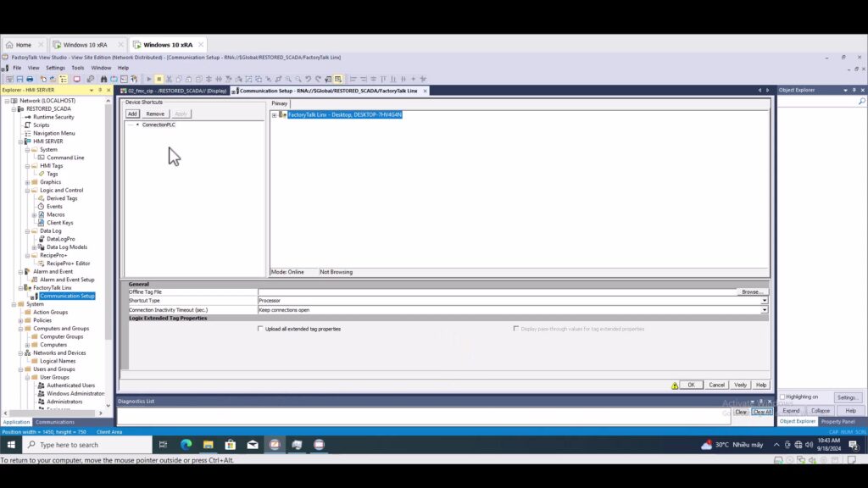Screen dimensions: 868x488
Task: Toggle the Highlighting on checkbox
Action: click(x=782, y=396)
